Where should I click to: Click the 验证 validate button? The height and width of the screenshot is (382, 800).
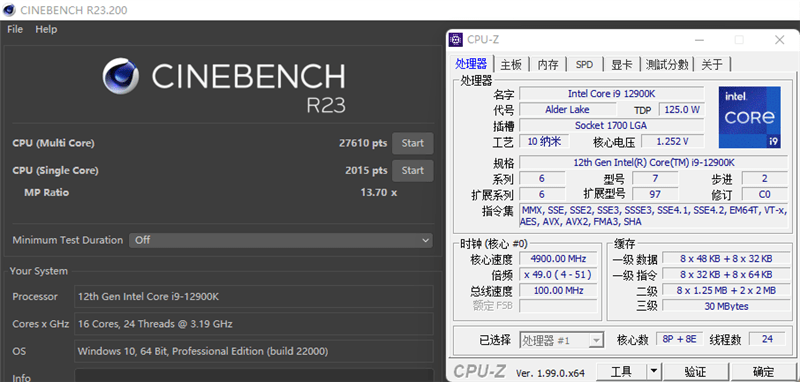click(x=695, y=372)
